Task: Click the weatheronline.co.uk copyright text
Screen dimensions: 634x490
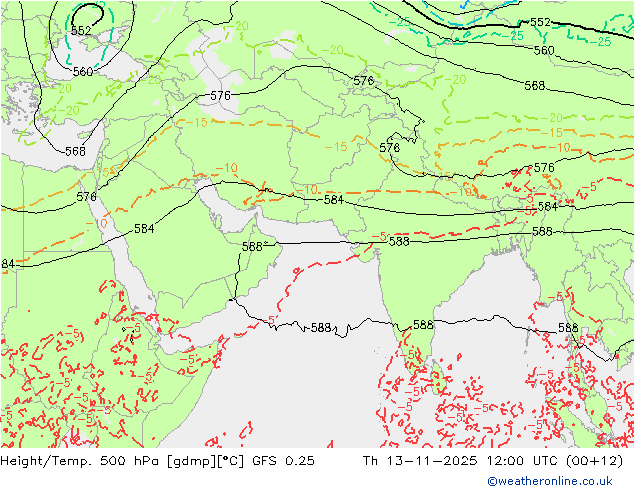Action: point(550,481)
